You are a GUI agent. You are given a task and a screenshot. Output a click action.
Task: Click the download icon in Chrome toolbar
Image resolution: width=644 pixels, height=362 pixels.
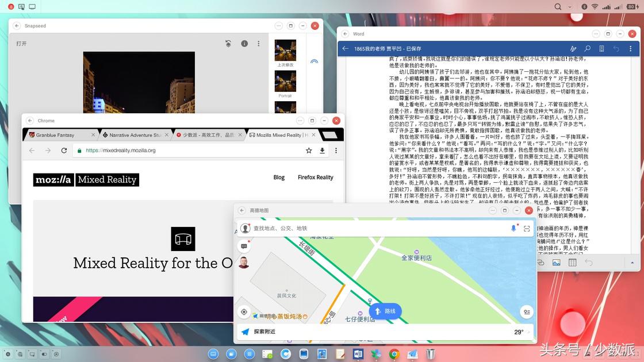coord(322,150)
